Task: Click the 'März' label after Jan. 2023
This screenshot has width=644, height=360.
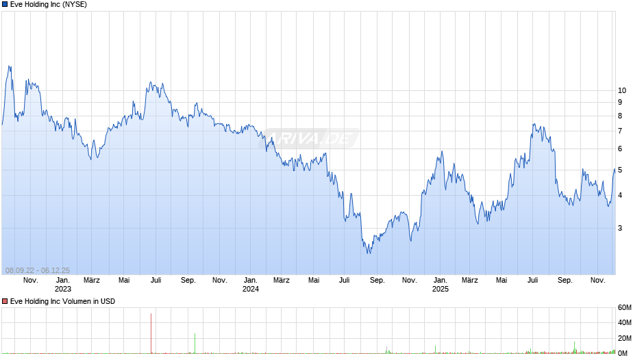Action: (92, 281)
